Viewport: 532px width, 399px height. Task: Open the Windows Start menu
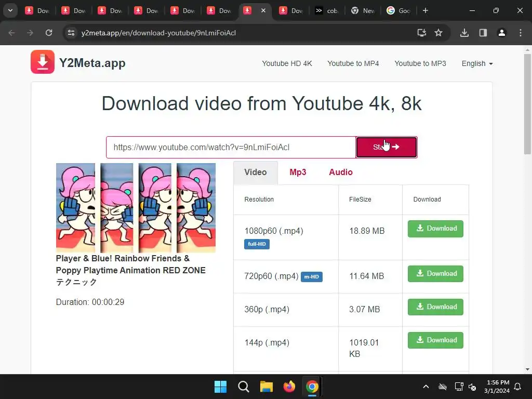[220, 387]
